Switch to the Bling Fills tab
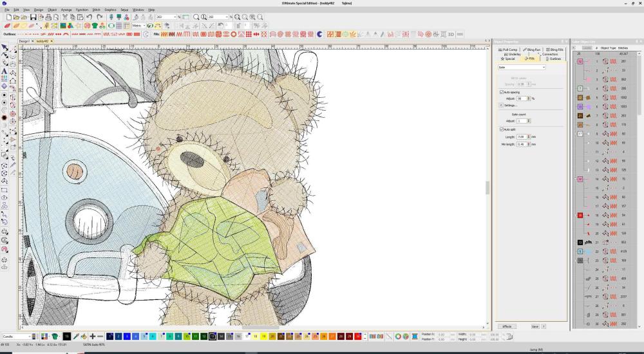The width and height of the screenshot is (644, 354). [554, 50]
